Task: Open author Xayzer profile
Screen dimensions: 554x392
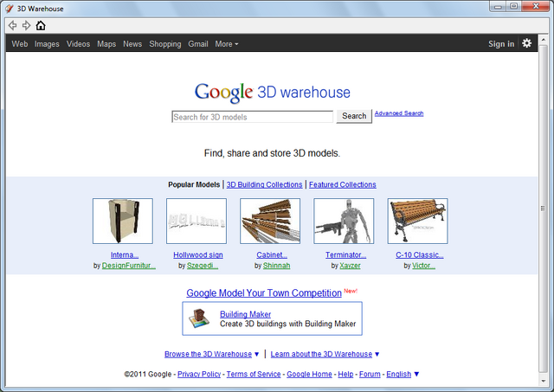Action: click(x=350, y=266)
